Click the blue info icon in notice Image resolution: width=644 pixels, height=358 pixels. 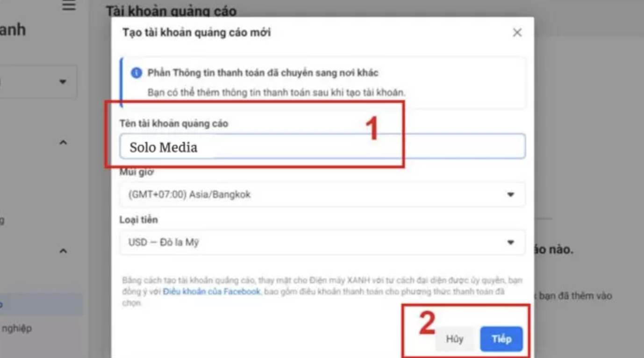coord(136,73)
